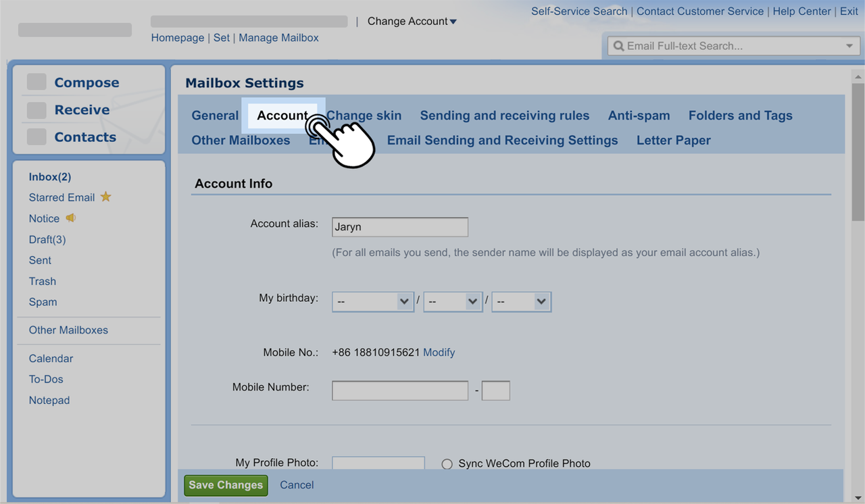Expand the search options arrow

(x=849, y=46)
